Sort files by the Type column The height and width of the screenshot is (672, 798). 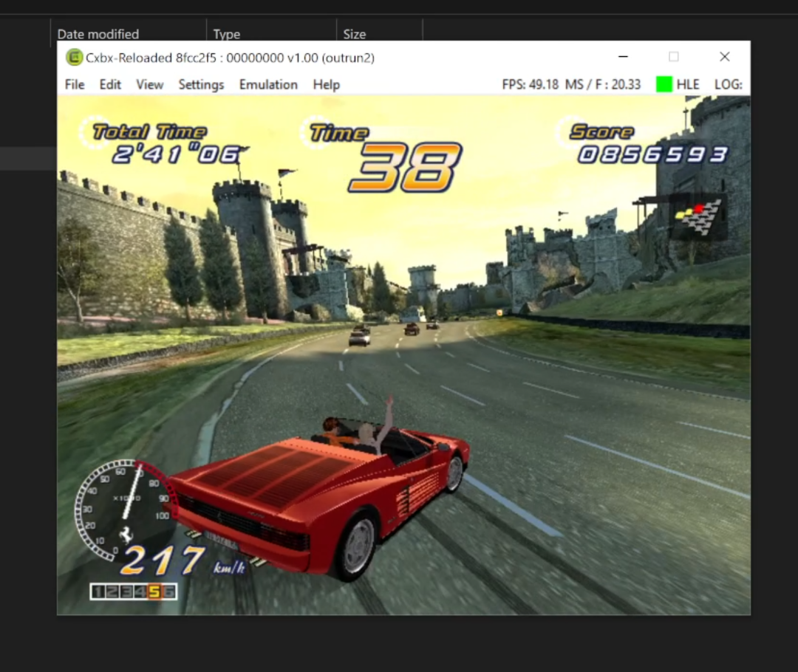pos(226,34)
